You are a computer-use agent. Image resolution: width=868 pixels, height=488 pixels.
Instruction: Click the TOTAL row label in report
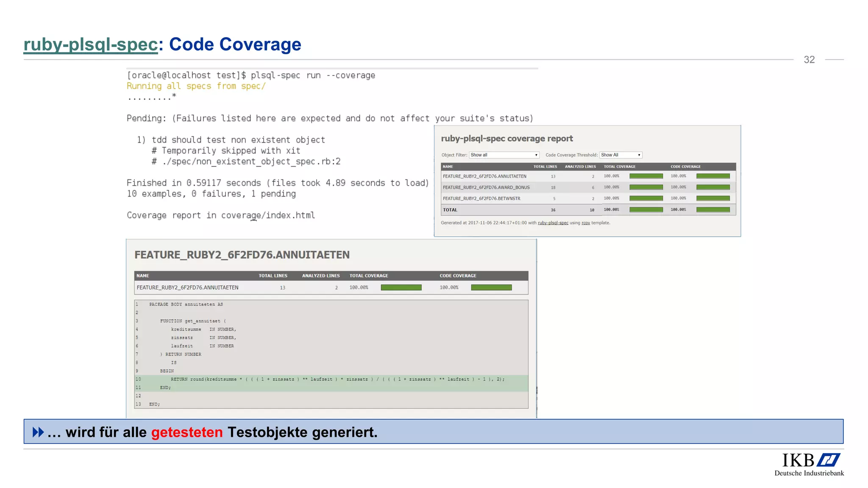(450, 210)
